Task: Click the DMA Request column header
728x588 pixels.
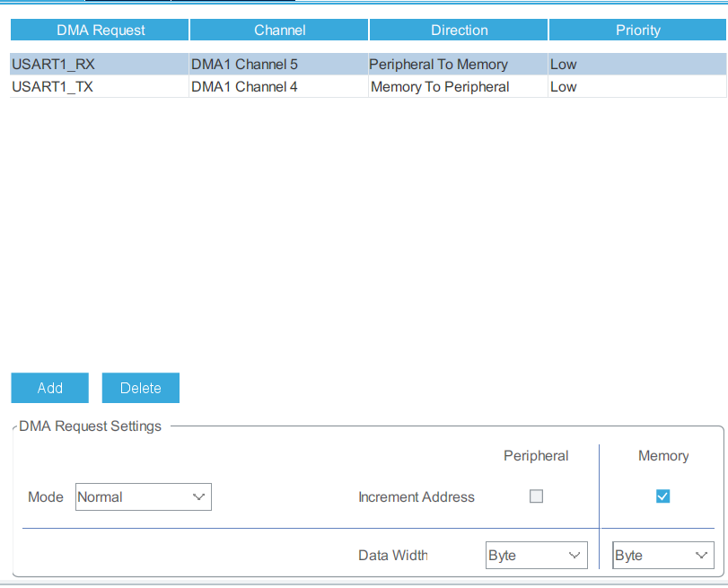Action: pos(100,31)
